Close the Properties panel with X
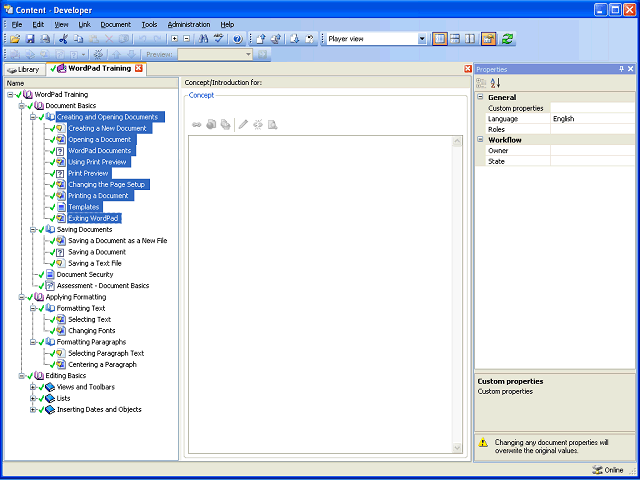This screenshot has width=640, height=480. pos(631,69)
